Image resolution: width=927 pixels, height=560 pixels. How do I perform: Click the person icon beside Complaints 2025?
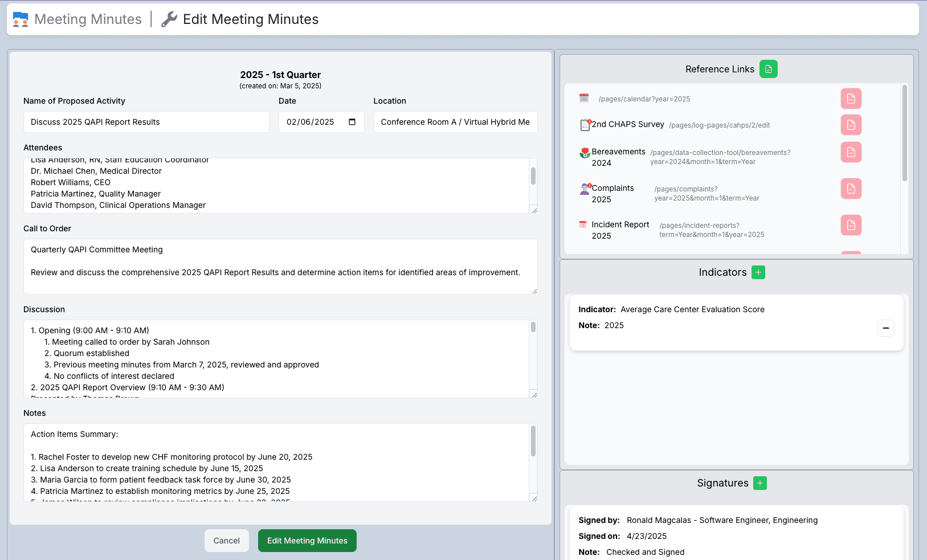[585, 188]
